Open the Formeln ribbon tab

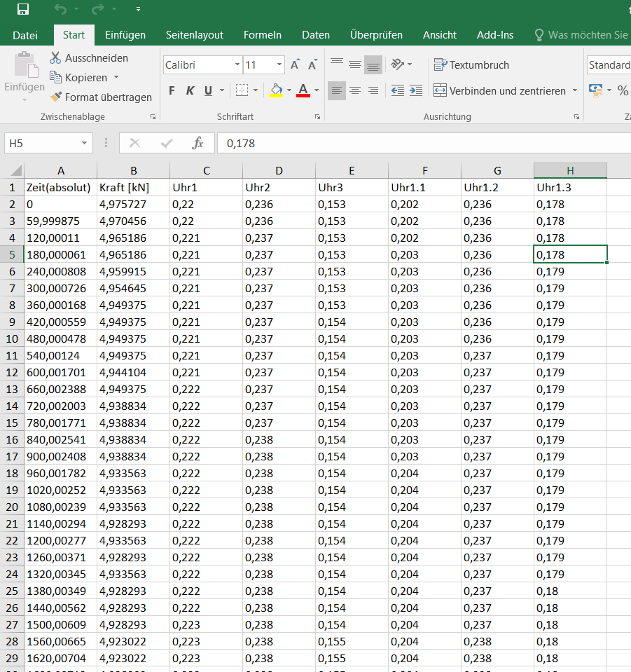click(x=263, y=35)
